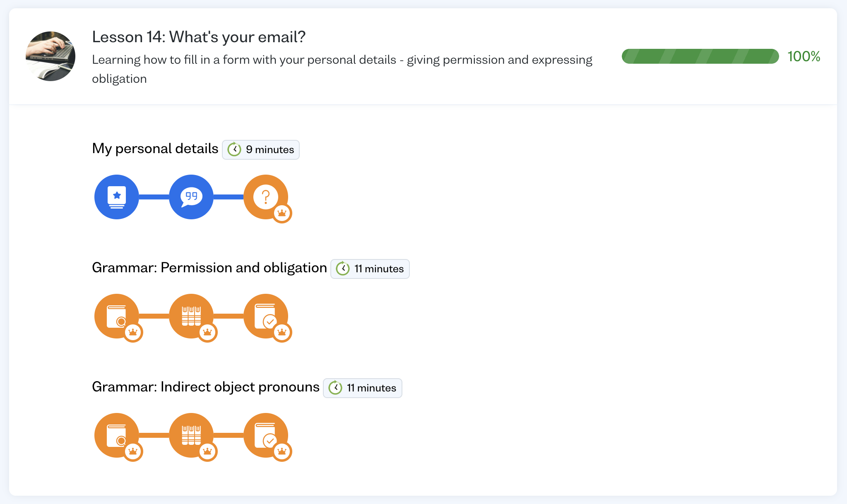Viewport: 847px width, 504px height.
Task: Open the middle Indirect object pronouns activity
Action: pos(191,435)
